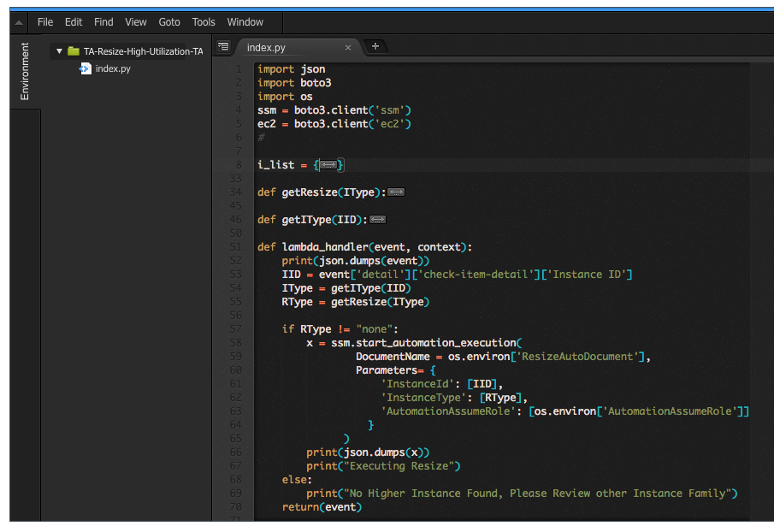Click the 'ec2 = boto3.client' line
774x532 pixels.
(334, 124)
